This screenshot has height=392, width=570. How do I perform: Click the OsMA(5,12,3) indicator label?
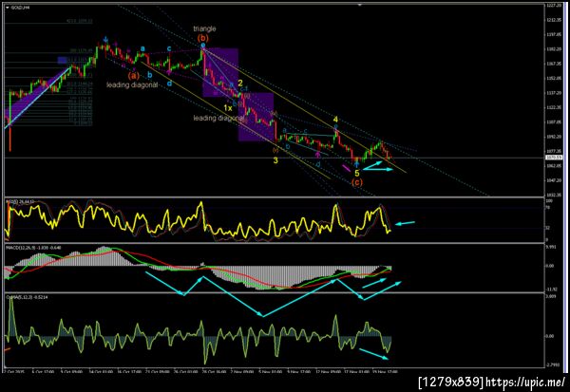[x=27, y=297]
